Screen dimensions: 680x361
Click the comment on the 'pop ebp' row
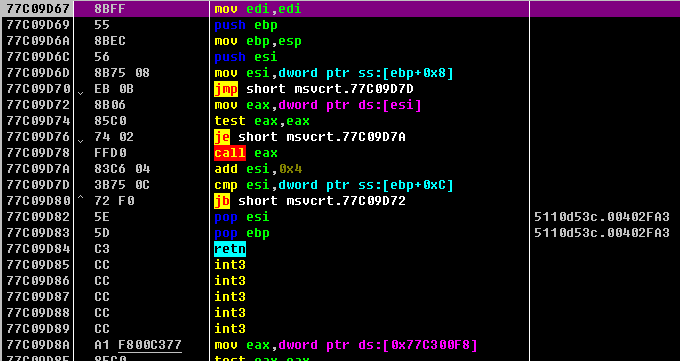[x=602, y=233]
